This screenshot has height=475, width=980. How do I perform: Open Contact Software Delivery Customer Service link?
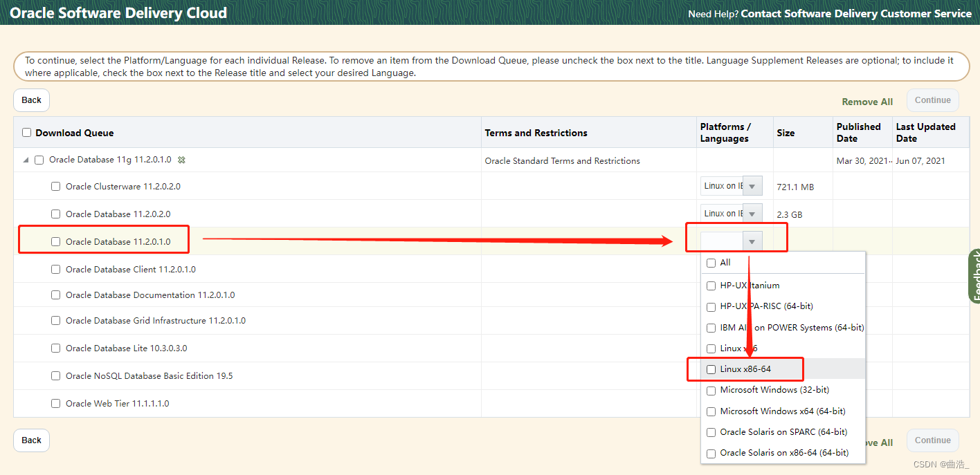point(856,14)
